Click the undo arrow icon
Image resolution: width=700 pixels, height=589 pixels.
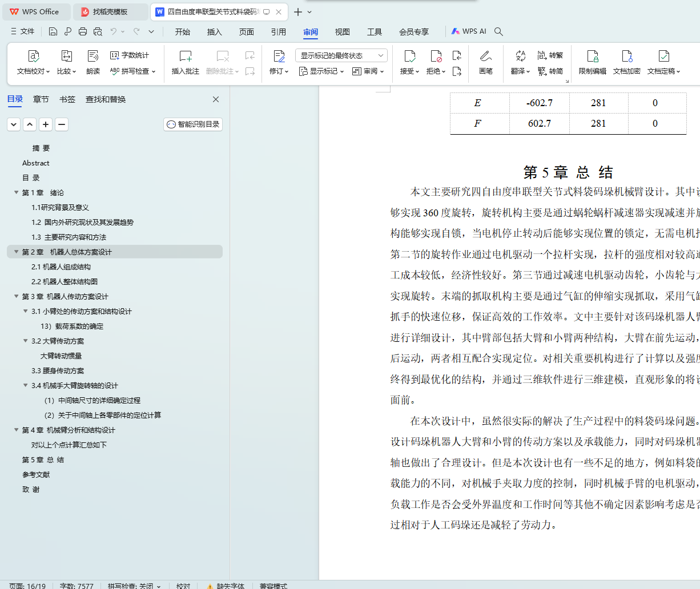[114, 31]
